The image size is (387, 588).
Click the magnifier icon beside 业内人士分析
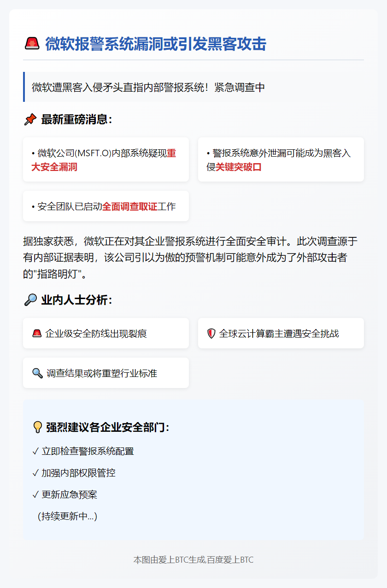pos(30,300)
